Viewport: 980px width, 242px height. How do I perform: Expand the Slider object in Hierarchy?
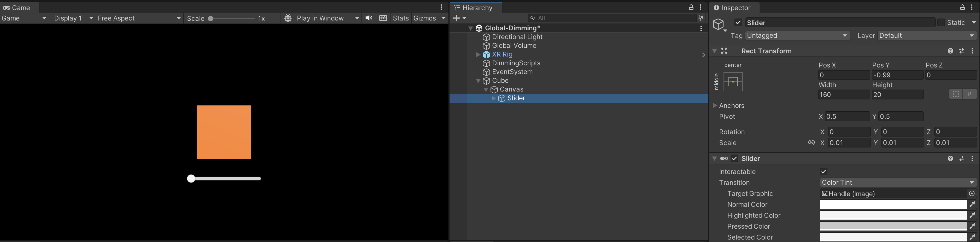pos(494,98)
